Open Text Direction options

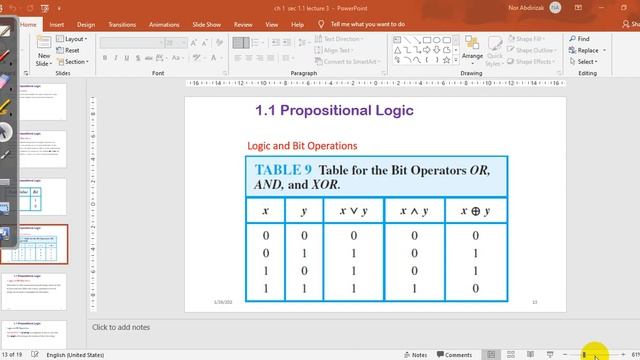tap(339, 39)
